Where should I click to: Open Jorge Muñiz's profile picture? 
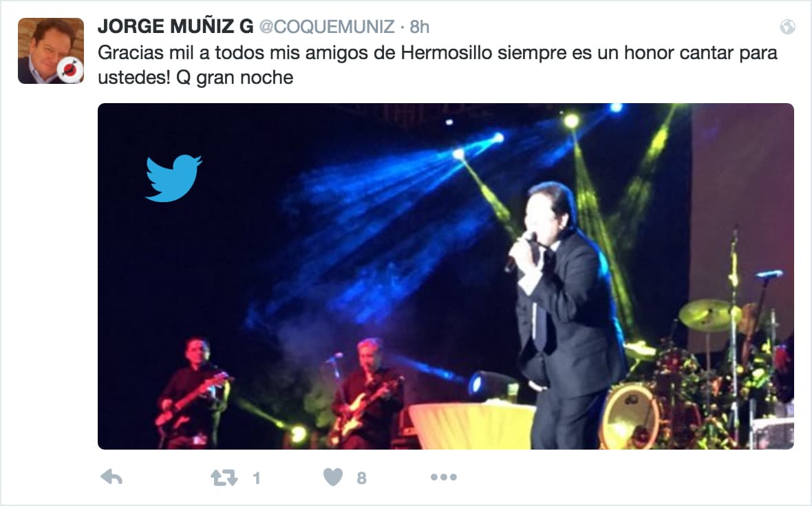51,51
